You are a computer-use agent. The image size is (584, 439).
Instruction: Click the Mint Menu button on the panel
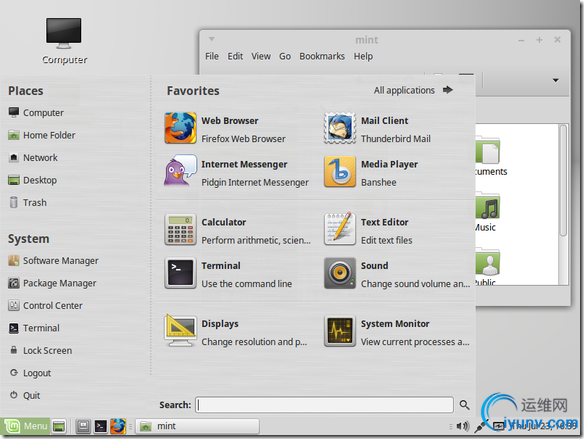coord(25,426)
